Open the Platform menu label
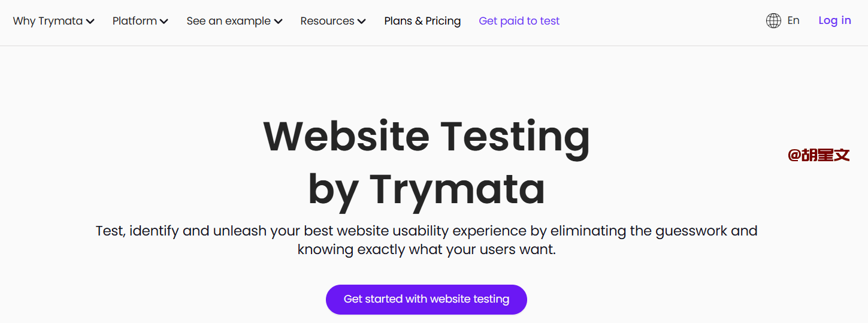This screenshot has height=323, width=868. pyautogui.click(x=134, y=21)
